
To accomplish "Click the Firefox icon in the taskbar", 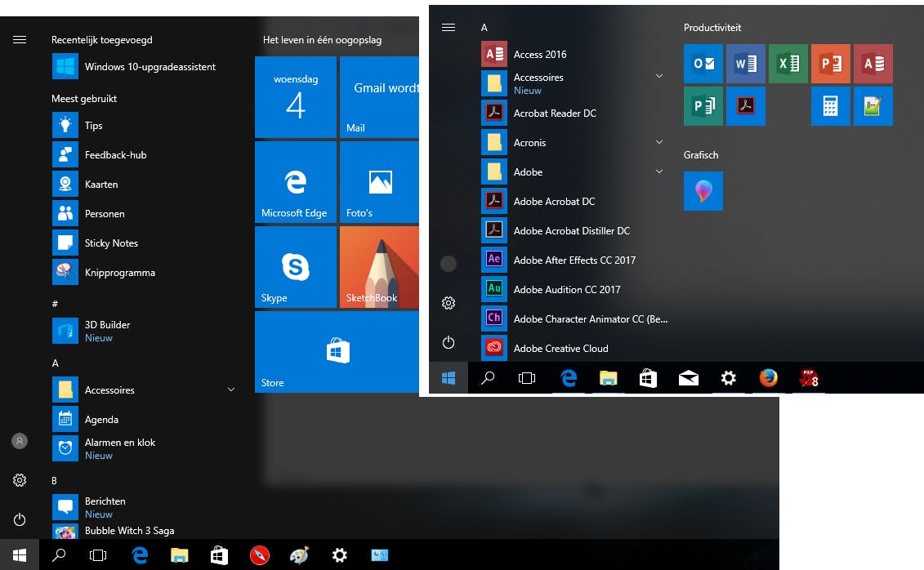I will [x=768, y=378].
